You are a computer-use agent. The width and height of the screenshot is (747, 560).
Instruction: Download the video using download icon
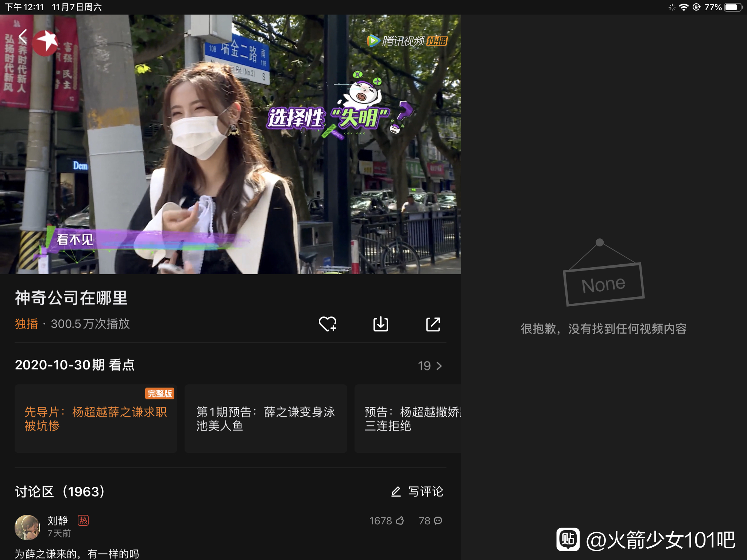pos(380,324)
